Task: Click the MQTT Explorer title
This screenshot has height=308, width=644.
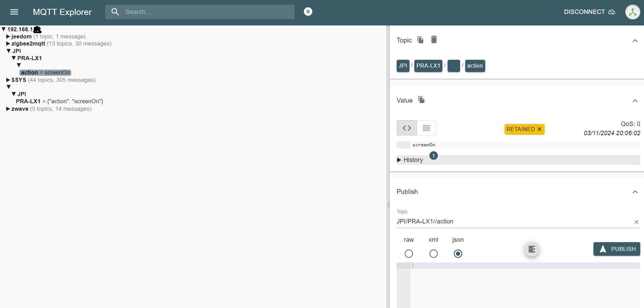Action: pos(62,12)
